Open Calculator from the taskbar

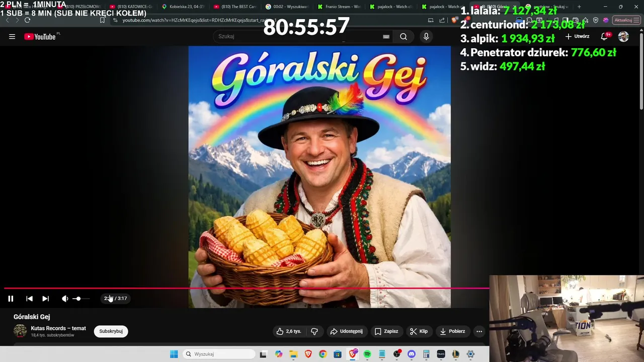pyautogui.click(x=427, y=354)
